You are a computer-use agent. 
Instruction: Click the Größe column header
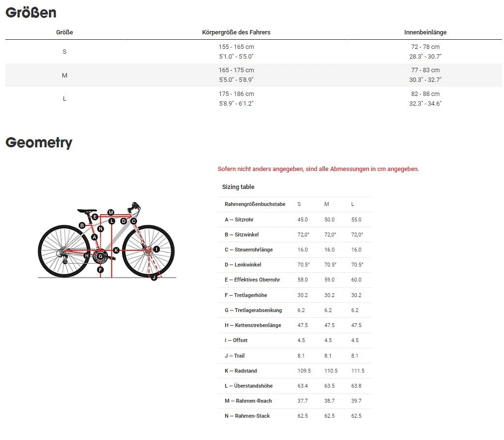pyautogui.click(x=64, y=32)
